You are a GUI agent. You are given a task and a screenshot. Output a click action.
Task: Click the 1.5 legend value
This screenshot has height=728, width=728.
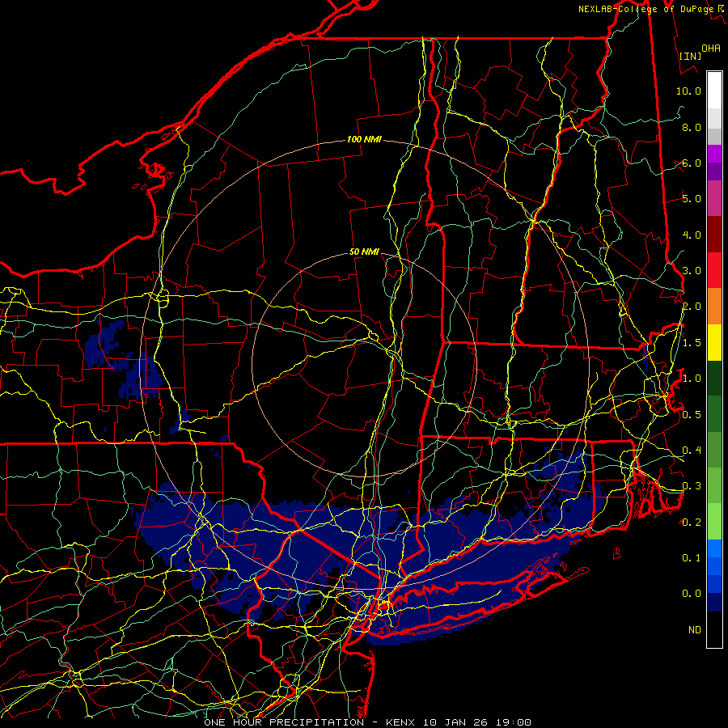pyautogui.click(x=692, y=343)
